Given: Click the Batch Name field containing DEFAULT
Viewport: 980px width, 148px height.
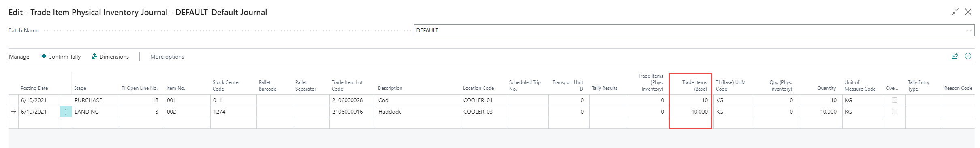Looking at the screenshot, I should tap(694, 30).
